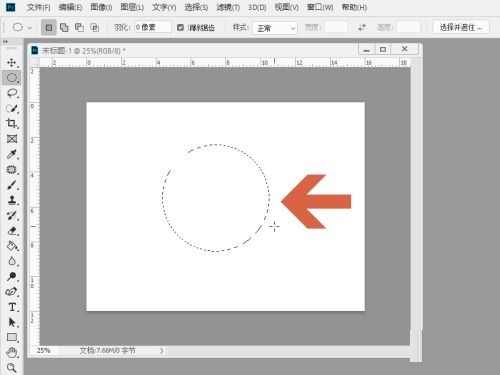Select the Clone Stamp tool
The image size is (500, 375).
pos(12,200)
